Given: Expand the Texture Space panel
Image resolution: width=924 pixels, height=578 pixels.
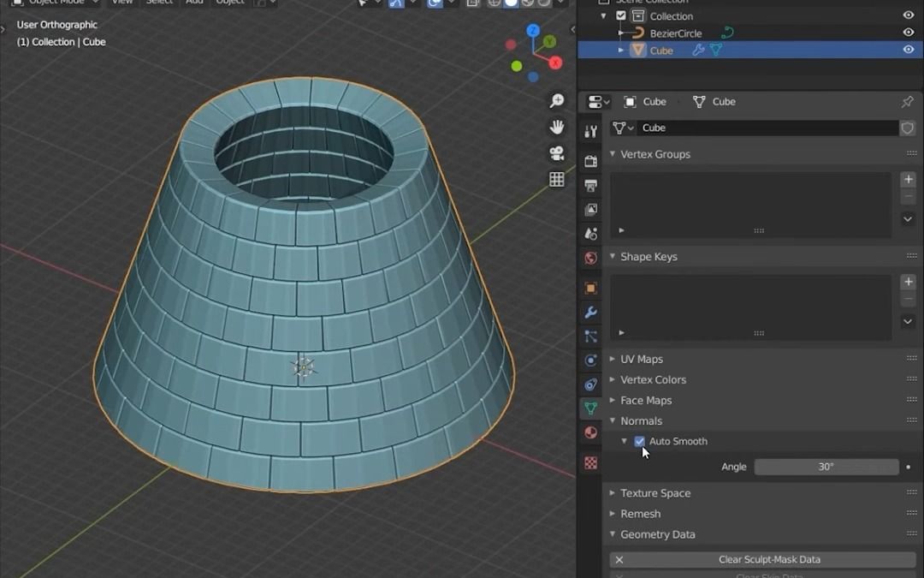Looking at the screenshot, I should point(613,493).
